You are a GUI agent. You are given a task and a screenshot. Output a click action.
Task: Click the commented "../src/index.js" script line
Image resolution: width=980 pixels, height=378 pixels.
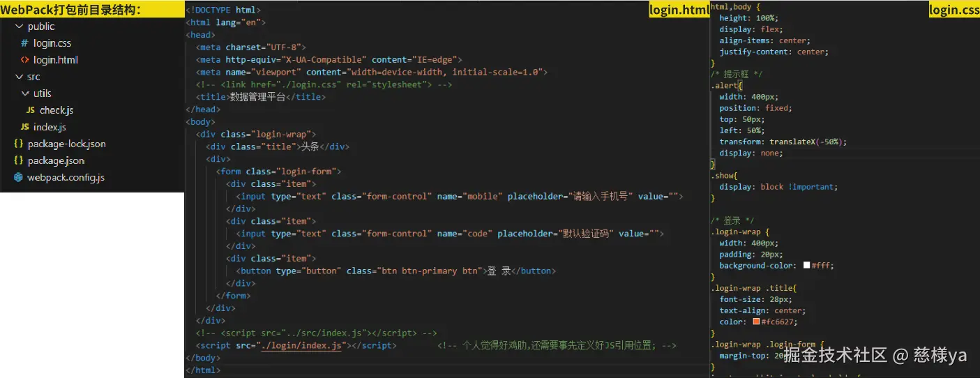point(317,333)
